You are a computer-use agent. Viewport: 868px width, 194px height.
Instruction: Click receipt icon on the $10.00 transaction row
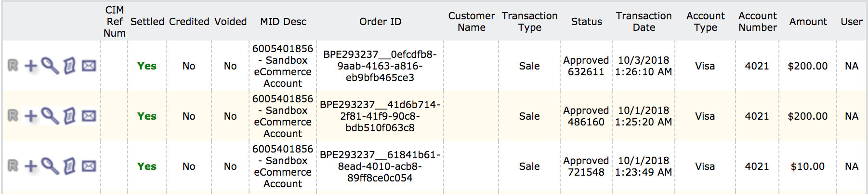[70, 166]
